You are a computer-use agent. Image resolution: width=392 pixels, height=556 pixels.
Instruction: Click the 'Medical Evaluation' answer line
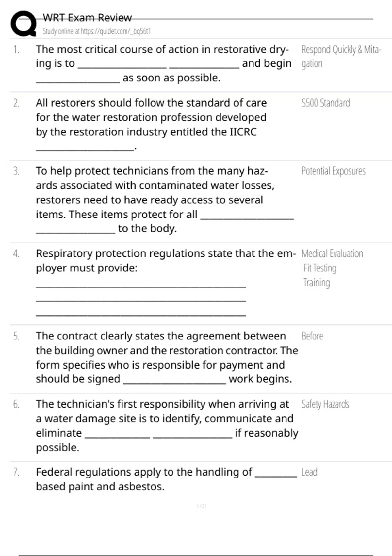pos(332,253)
